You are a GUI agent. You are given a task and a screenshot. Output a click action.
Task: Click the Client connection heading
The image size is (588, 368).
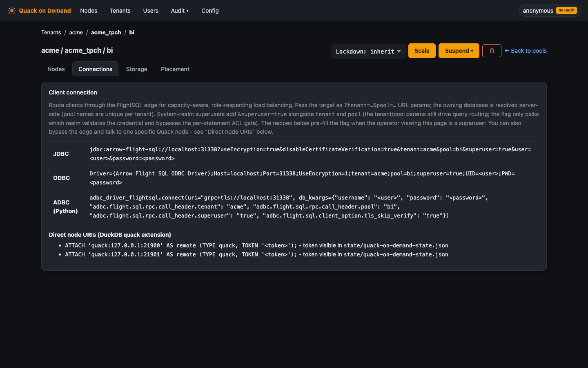73,92
